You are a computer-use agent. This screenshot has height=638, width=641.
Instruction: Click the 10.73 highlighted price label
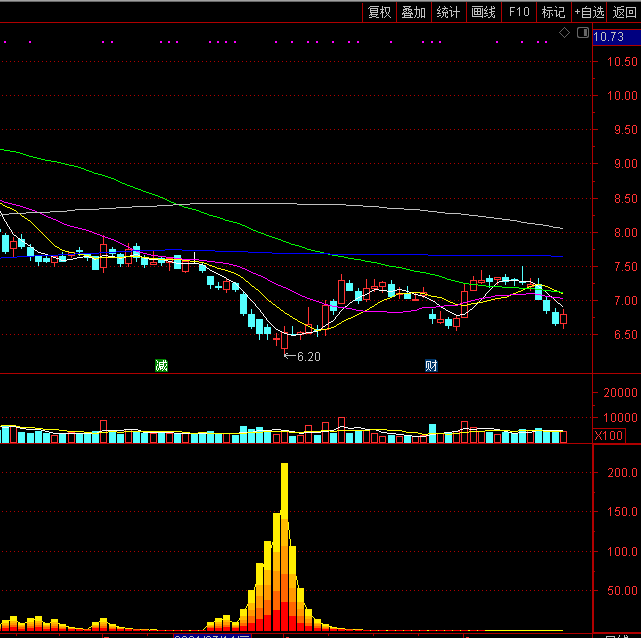pos(616,37)
